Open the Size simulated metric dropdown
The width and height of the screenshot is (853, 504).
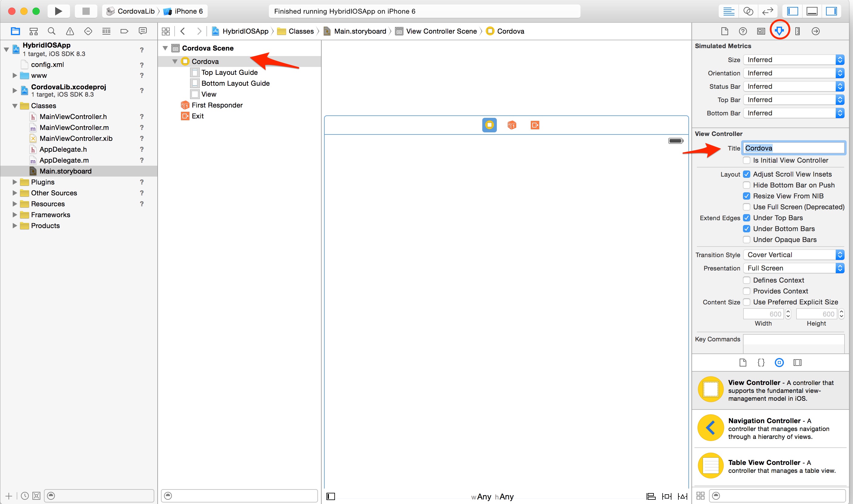coord(794,60)
